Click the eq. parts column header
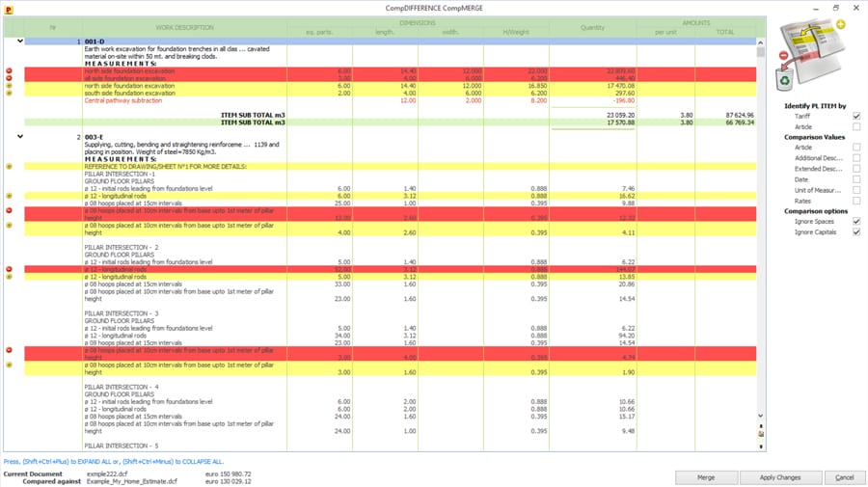Image resolution: width=868 pixels, height=487 pixels. pyautogui.click(x=319, y=32)
